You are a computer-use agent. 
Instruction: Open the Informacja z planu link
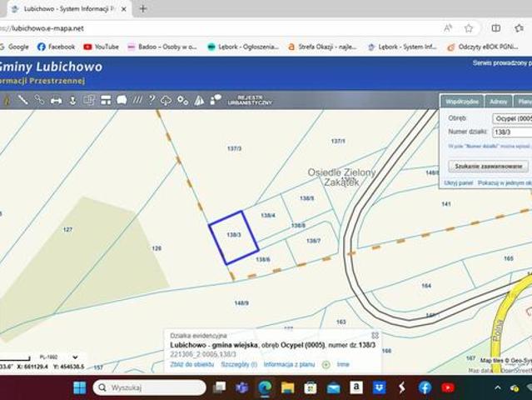coord(289,364)
